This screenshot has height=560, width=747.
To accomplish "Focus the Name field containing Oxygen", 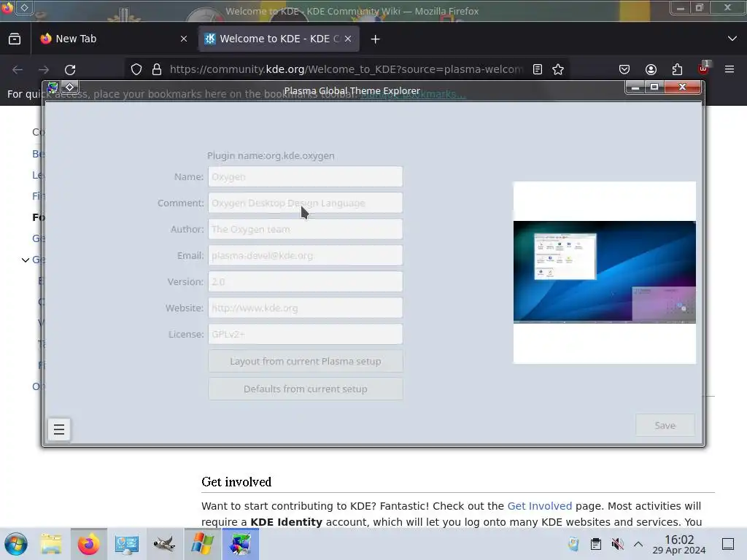I will coord(306,176).
